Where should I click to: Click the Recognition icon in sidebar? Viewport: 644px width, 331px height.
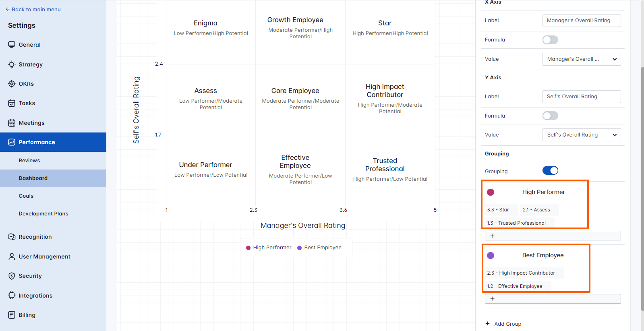pos(12,237)
